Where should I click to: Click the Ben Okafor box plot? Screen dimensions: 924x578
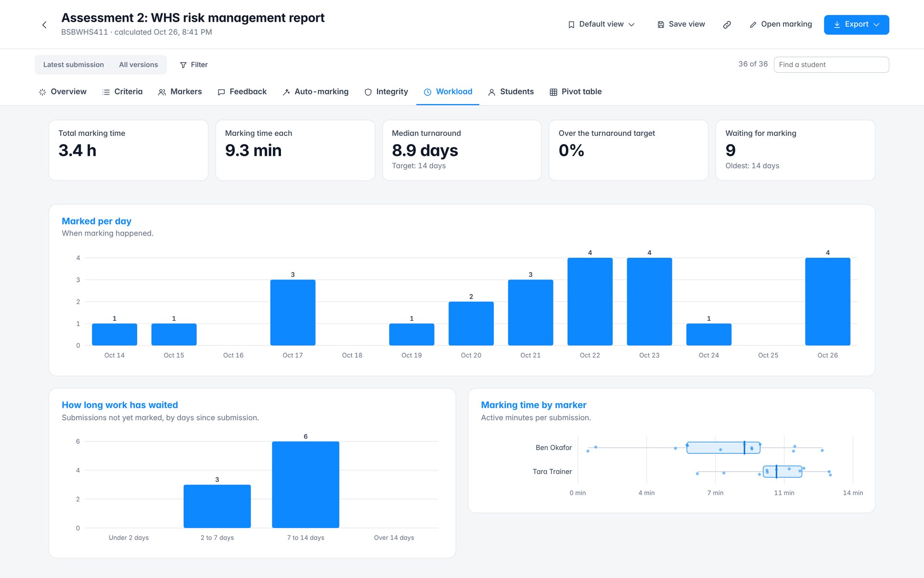point(723,447)
